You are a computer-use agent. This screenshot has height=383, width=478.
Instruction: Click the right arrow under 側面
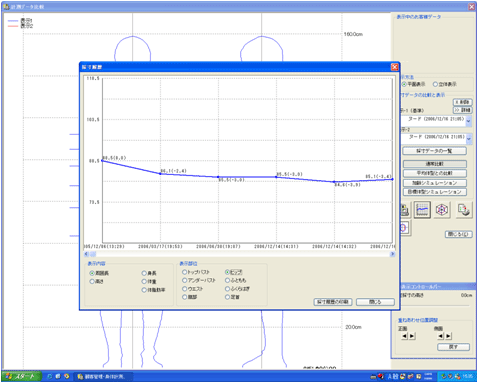click(449, 336)
